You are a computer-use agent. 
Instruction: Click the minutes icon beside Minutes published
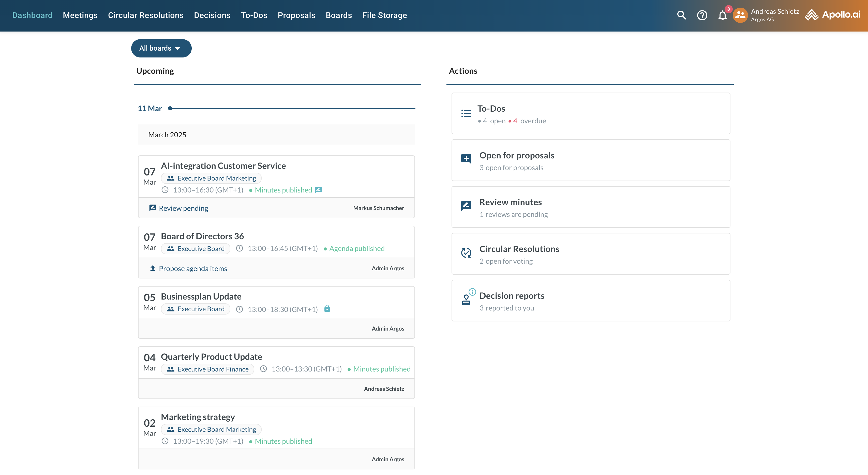point(318,190)
